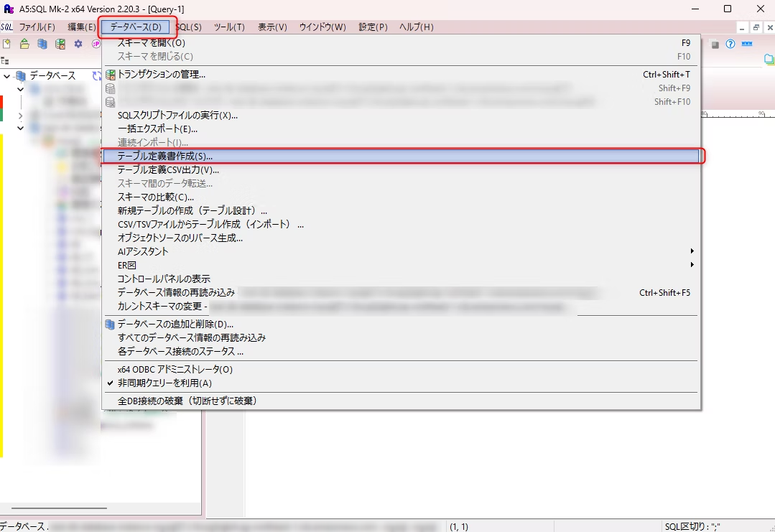Click the inner document minimize button
Viewport: 775px width, 532px height.
pyautogui.click(x=742, y=28)
